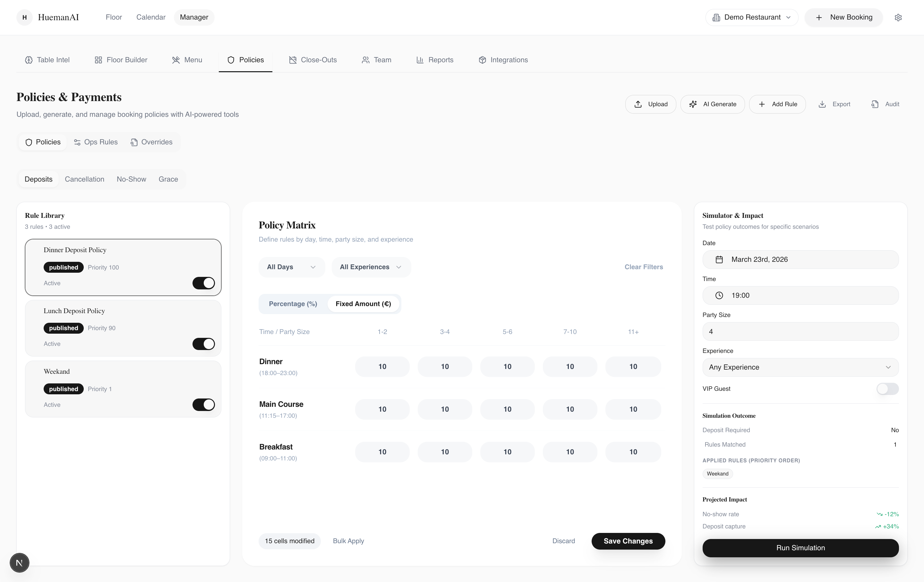This screenshot has width=924, height=582.
Task: Expand the All Experiences filter
Action: pos(371,267)
